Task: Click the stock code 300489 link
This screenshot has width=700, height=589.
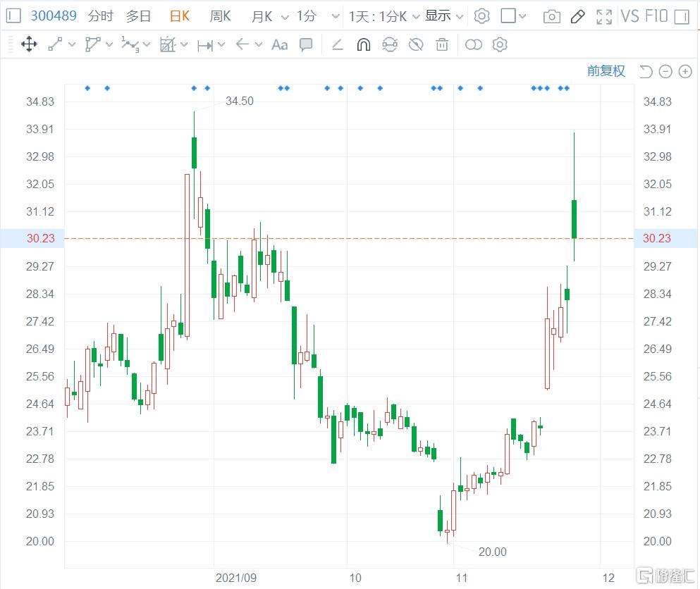Action: [54, 16]
